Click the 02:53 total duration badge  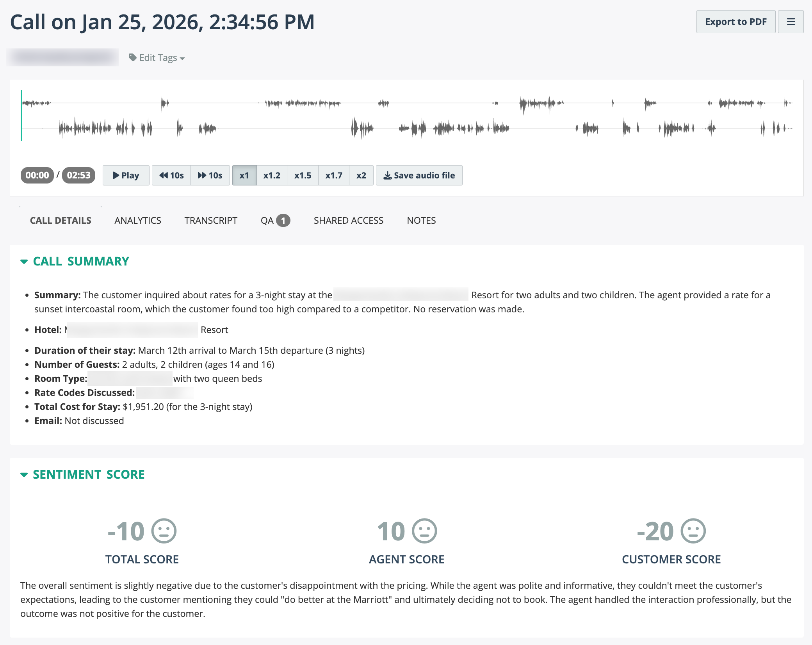78,175
